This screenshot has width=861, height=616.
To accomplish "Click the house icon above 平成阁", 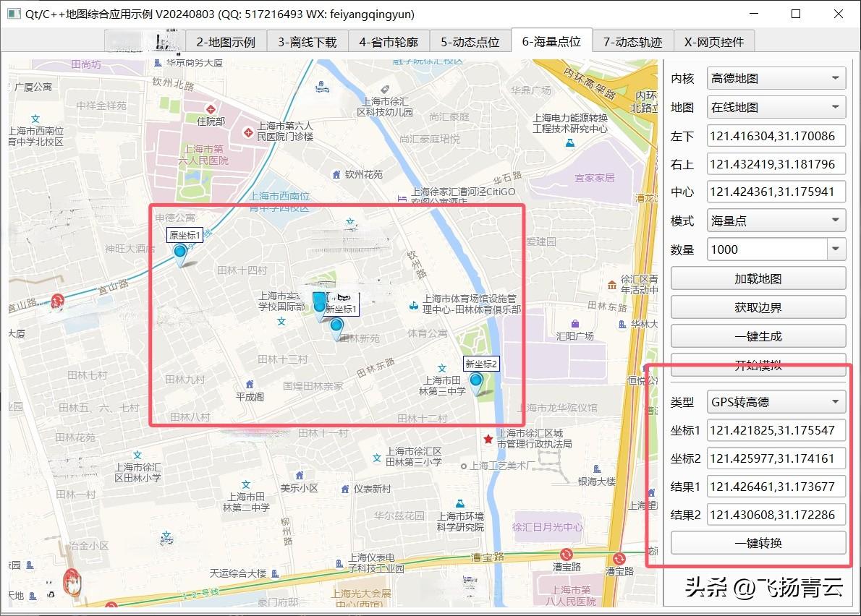I will coord(250,384).
